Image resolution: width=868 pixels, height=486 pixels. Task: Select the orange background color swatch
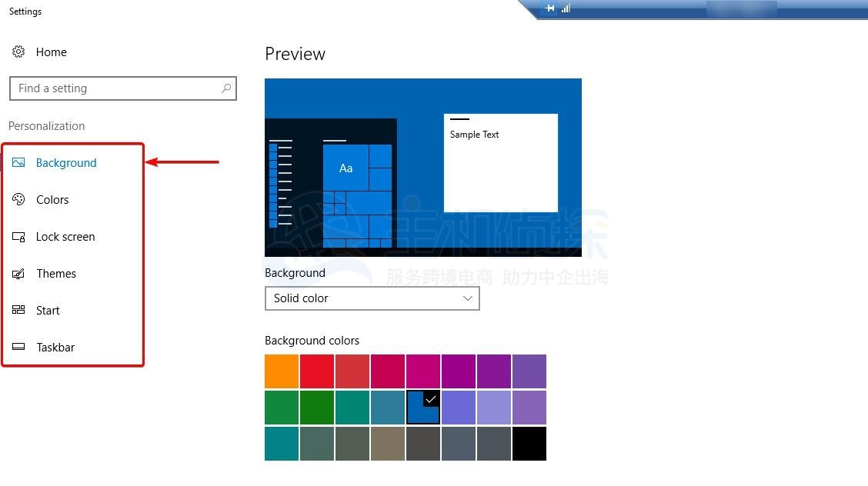(281, 371)
